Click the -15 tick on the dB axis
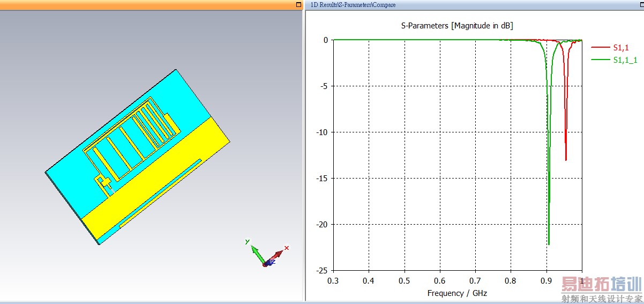Screen dimensions: 644x304 [x=321, y=179]
